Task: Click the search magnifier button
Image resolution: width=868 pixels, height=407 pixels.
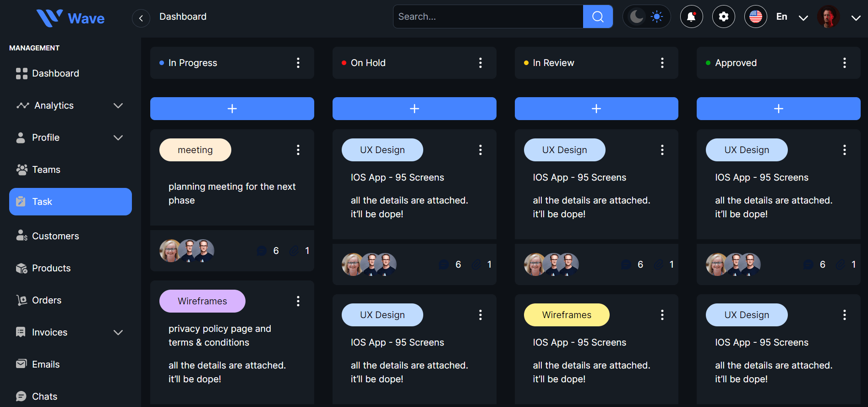Action: coord(598,16)
